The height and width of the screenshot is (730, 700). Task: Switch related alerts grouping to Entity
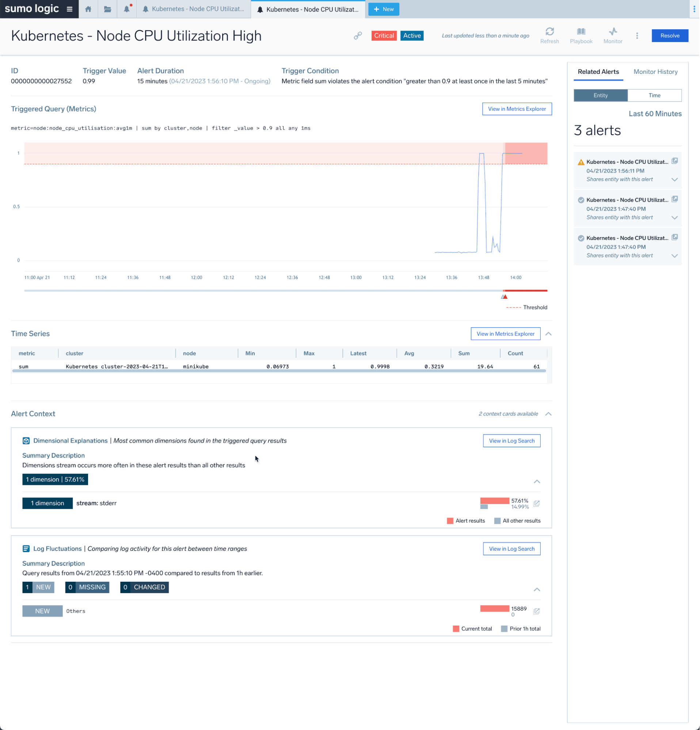(x=601, y=95)
